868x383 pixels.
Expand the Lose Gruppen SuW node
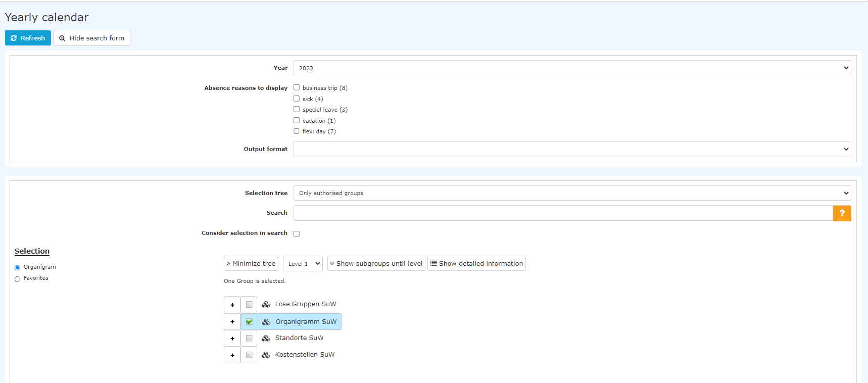[232, 305]
